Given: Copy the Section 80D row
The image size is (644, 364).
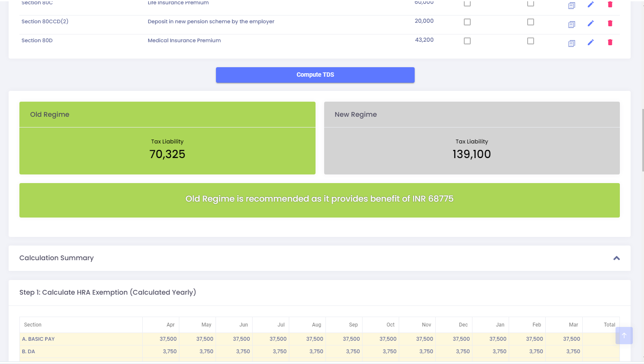Looking at the screenshot, I should click(572, 44).
